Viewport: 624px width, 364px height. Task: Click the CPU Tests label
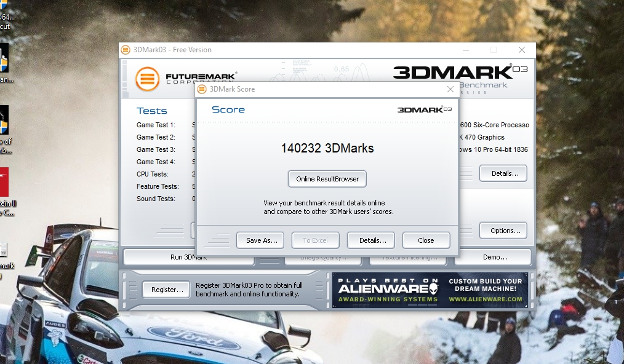[x=153, y=174]
